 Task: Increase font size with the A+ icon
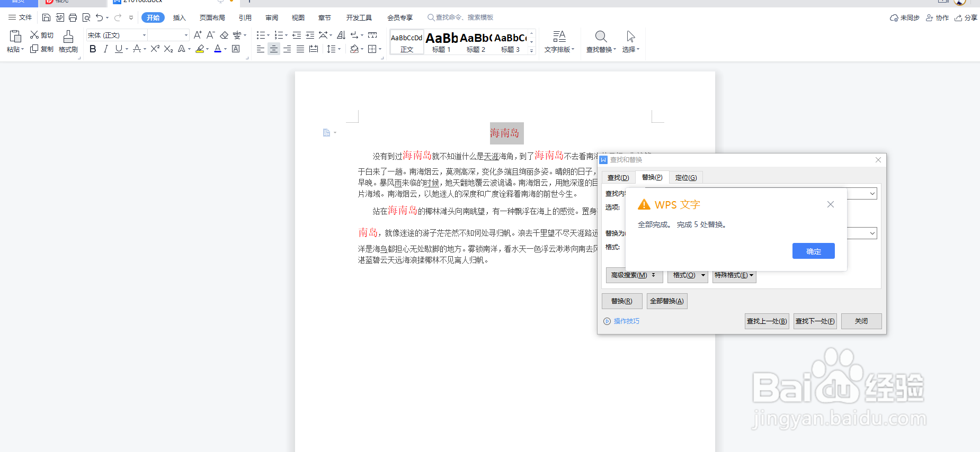tap(198, 35)
